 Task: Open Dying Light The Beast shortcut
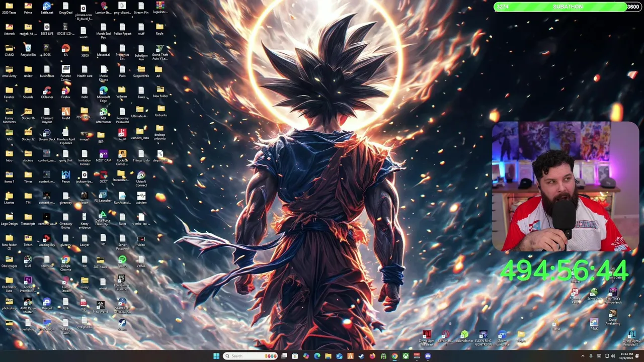427,339
